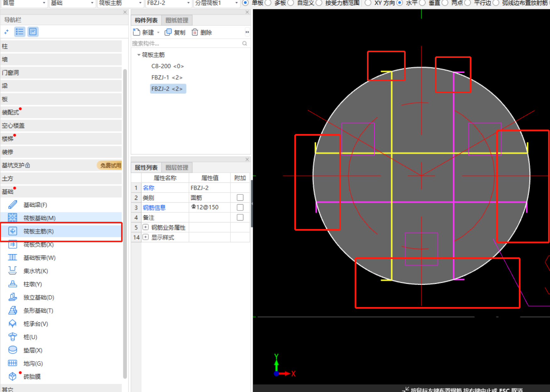
Task: Open the 首层 floor dropdown
Action: [24, 3]
